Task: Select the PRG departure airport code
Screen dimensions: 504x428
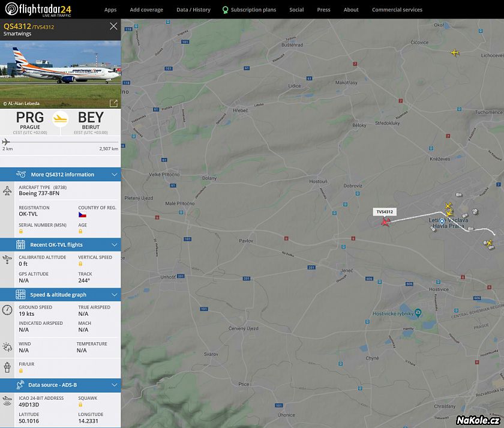Action: [30, 118]
